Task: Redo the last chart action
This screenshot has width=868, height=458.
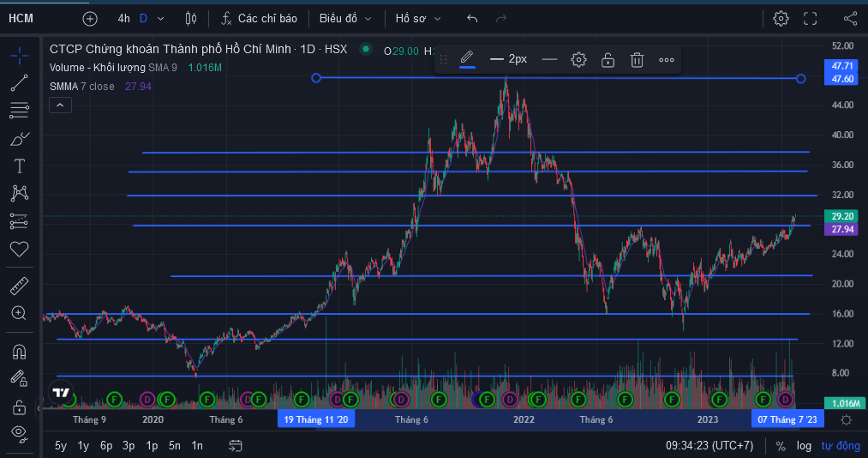Action: point(501,19)
